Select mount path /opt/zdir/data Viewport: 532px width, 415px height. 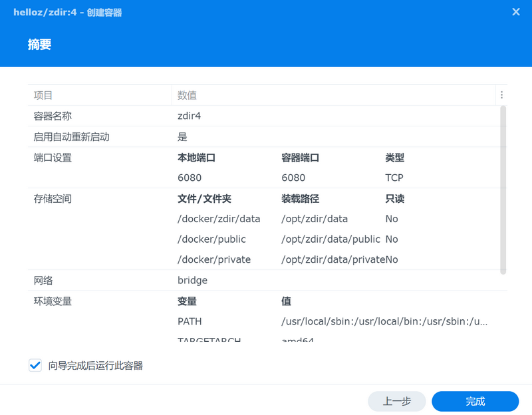pyautogui.click(x=315, y=219)
